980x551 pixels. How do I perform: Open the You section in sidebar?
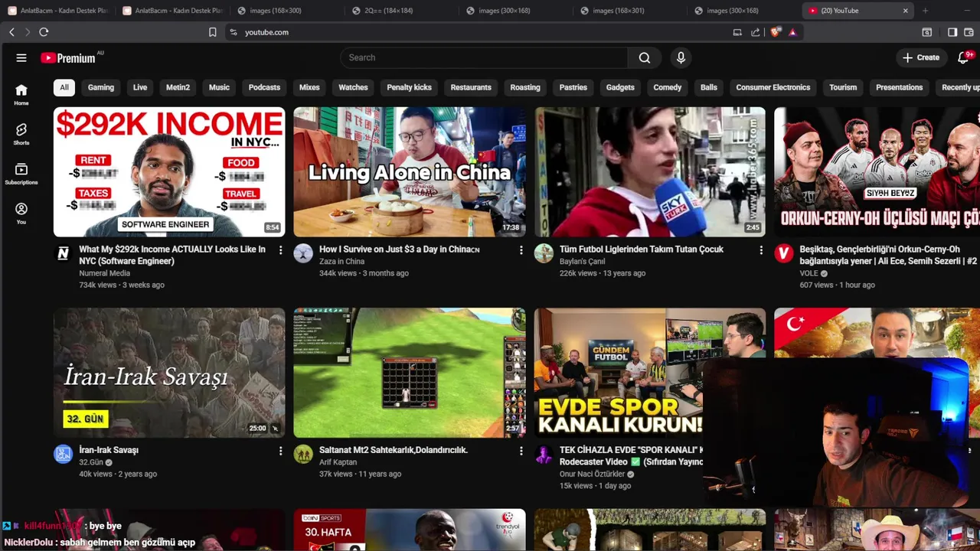(21, 214)
